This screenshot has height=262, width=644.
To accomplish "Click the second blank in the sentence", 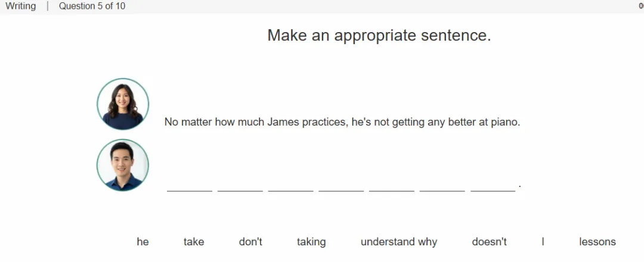I will 240,186.
